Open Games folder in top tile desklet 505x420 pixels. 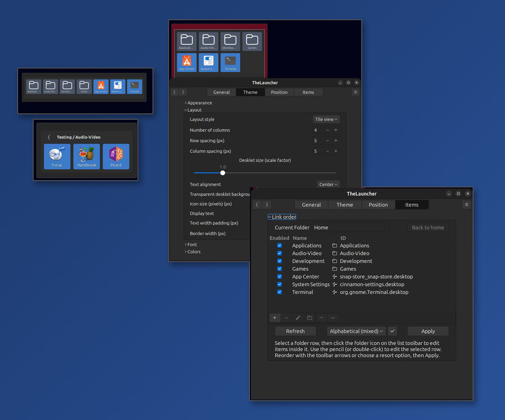click(x=252, y=42)
